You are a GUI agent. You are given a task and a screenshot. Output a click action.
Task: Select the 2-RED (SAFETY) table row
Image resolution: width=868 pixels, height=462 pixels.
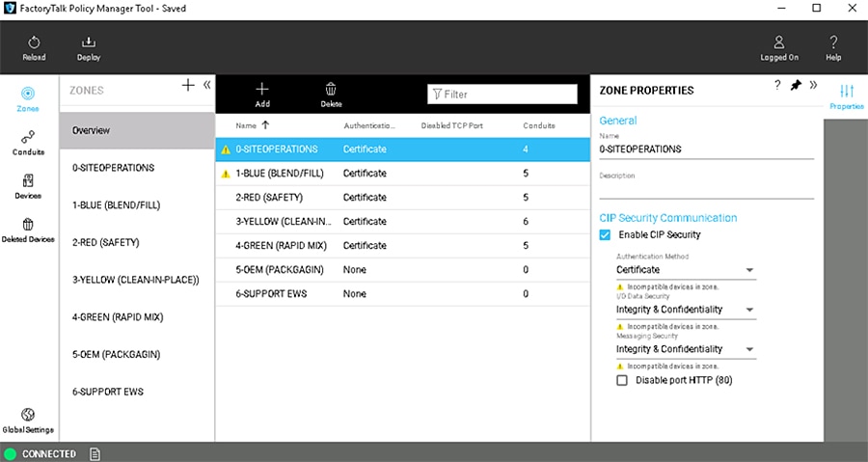click(x=402, y=198)
